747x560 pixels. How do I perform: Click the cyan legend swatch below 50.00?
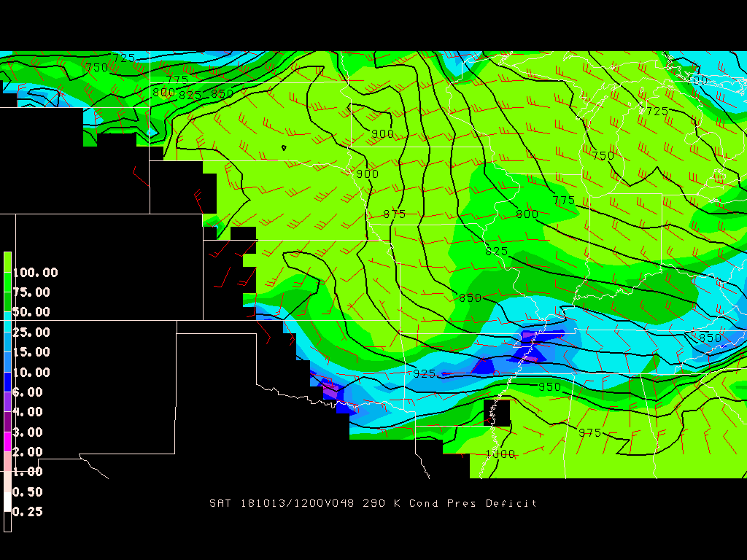coord(7,322)
